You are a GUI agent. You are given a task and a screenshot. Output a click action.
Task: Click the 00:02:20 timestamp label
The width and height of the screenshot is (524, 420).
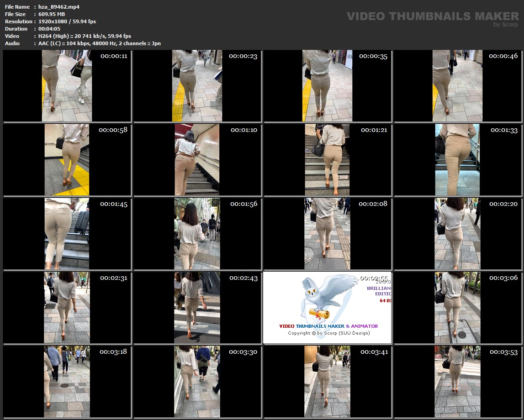point(503,204)
